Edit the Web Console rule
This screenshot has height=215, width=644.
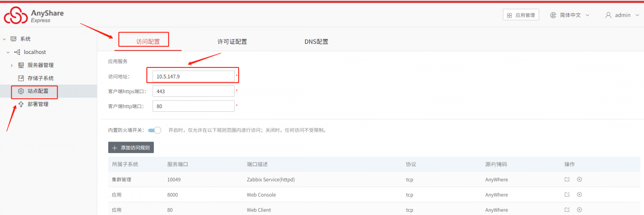[567, 195]
